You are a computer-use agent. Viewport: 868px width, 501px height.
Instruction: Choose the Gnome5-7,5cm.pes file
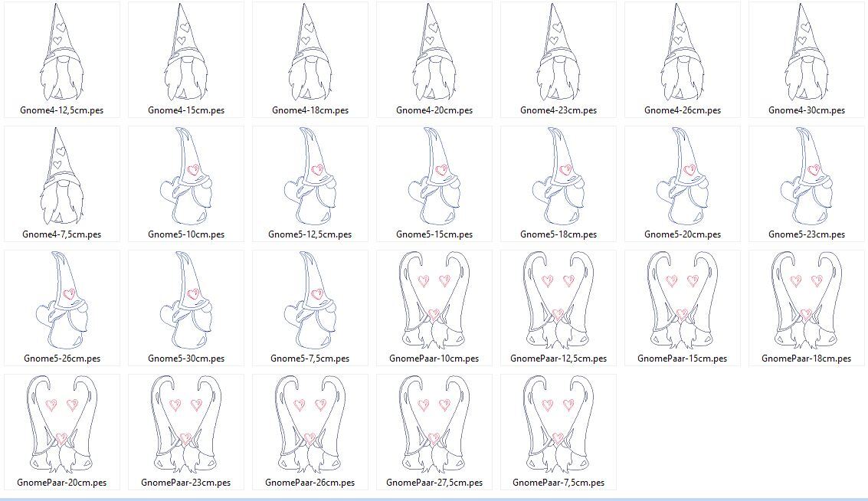point(310,302)
